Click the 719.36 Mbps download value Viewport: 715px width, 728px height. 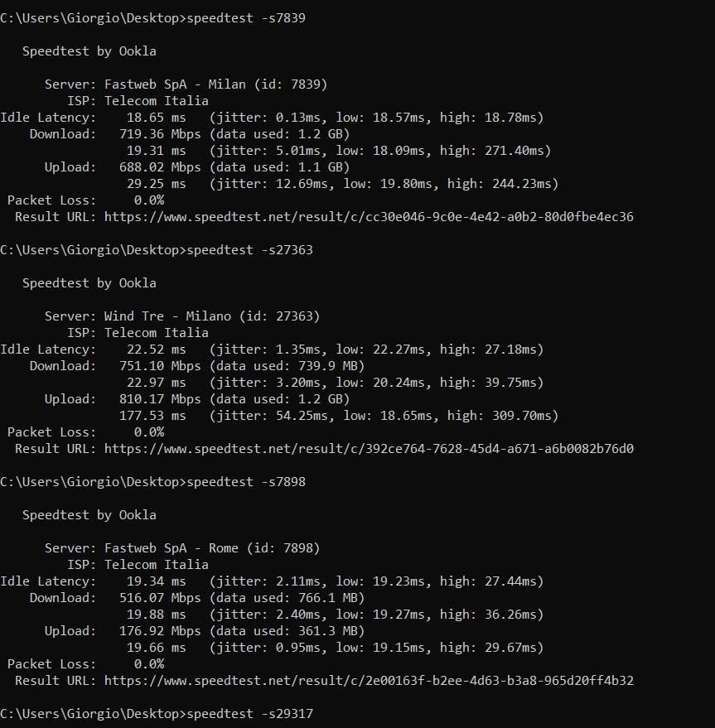[x=160, y=134]
